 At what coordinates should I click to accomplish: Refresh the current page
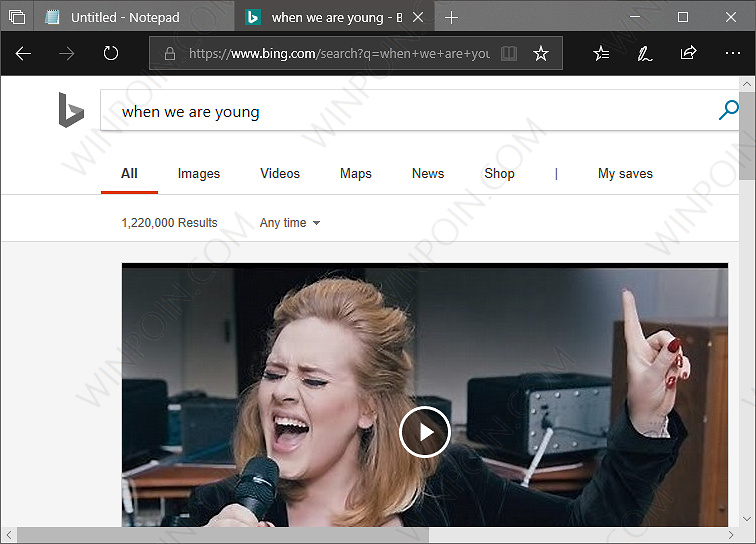(111, 53)
